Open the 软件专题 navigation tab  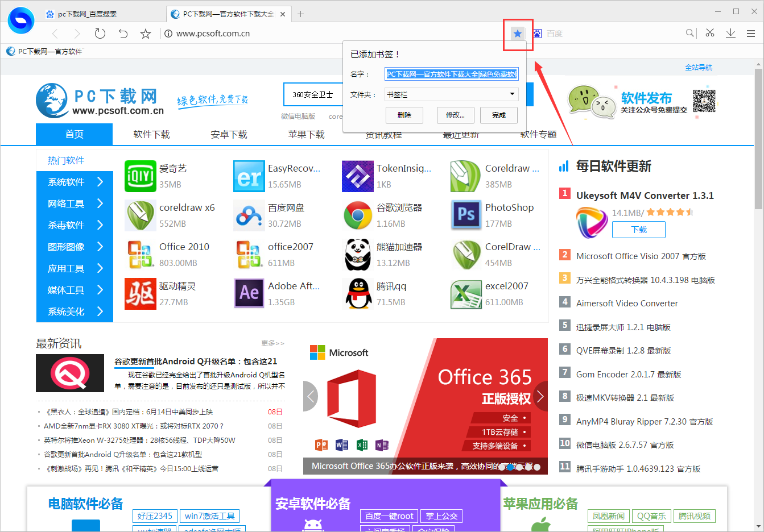(538, 134)
